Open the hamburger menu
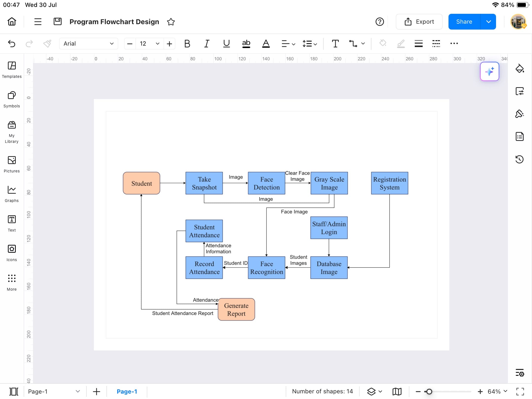This screenshot has width=532, height=399. [x=37, y=21]
